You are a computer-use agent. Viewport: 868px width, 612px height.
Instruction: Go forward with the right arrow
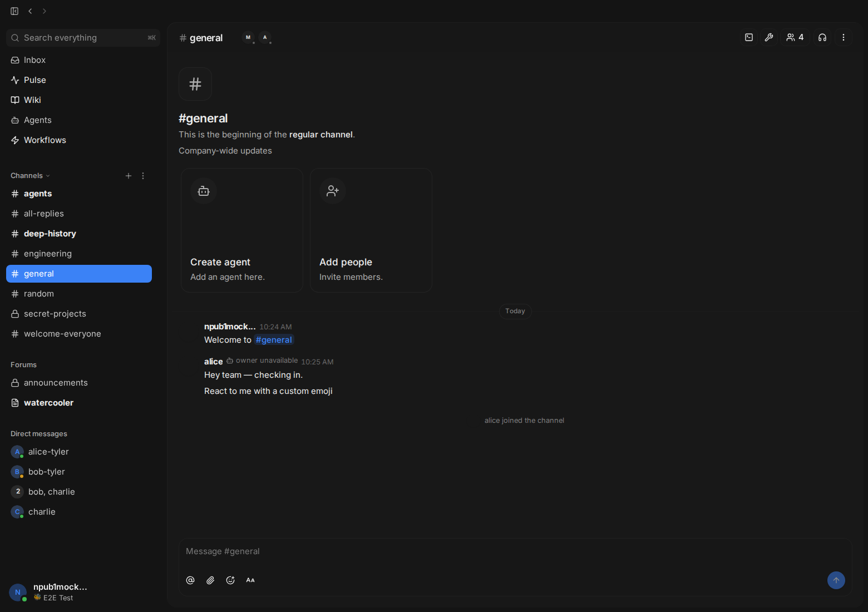[x=45, y=11]
